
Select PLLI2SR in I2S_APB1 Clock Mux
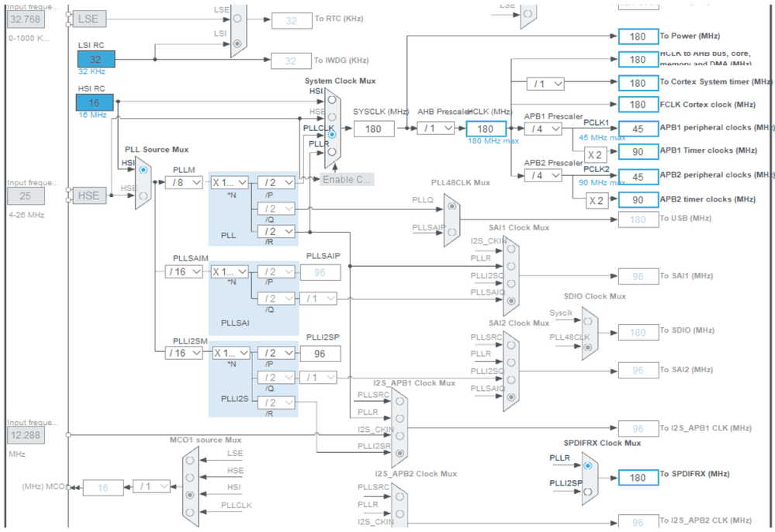pyautogui.click(x=400, y=453)
